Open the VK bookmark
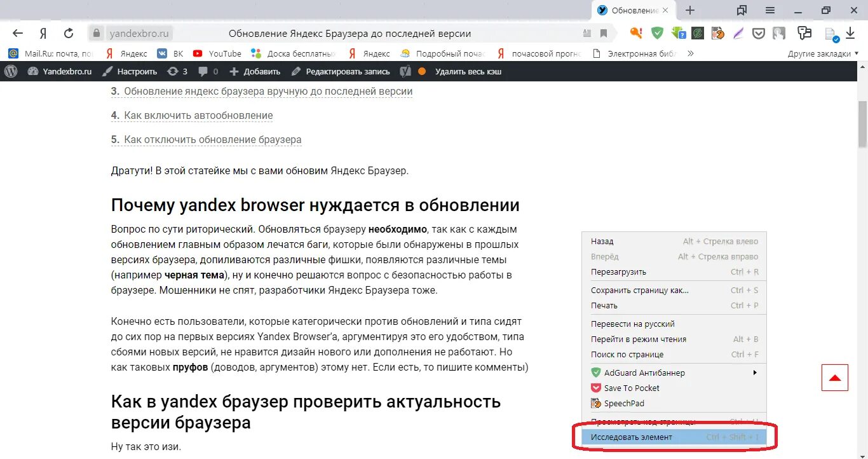This screenshot has height=459, width=868. [x=170, y=53]
